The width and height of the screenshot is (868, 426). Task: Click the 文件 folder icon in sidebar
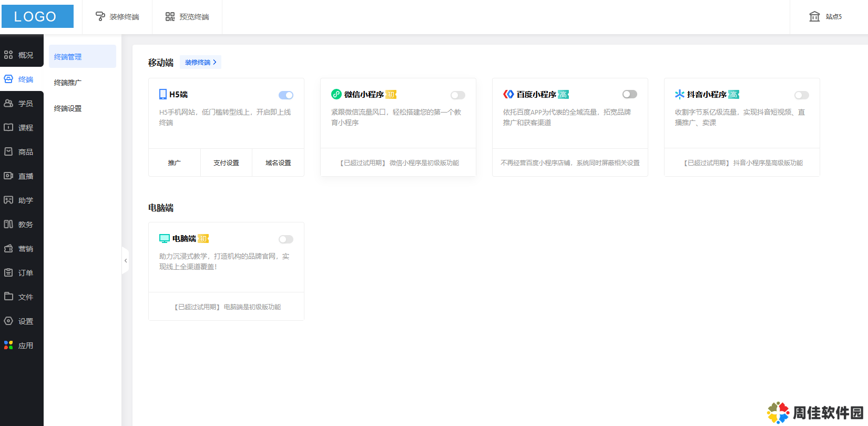(x=8, y=297)
